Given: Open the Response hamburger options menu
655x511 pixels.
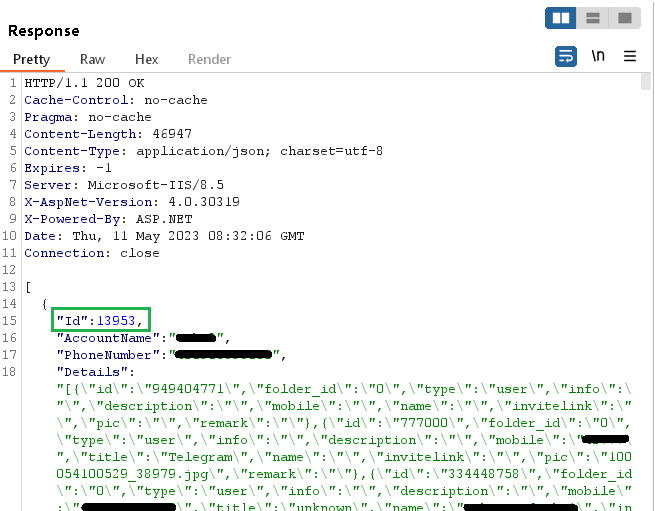Looking at the screenshot, I should (630, 56).
